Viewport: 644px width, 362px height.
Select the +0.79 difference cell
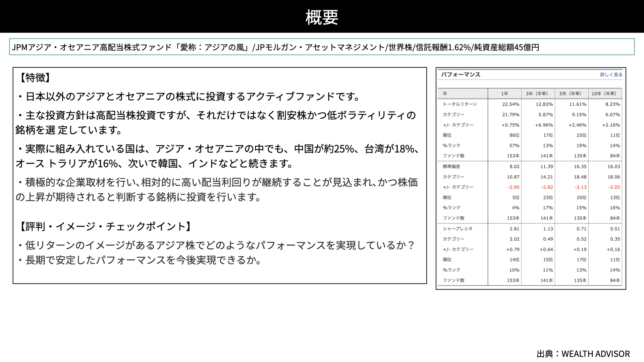pyautogui.click(x=513, y=249)
